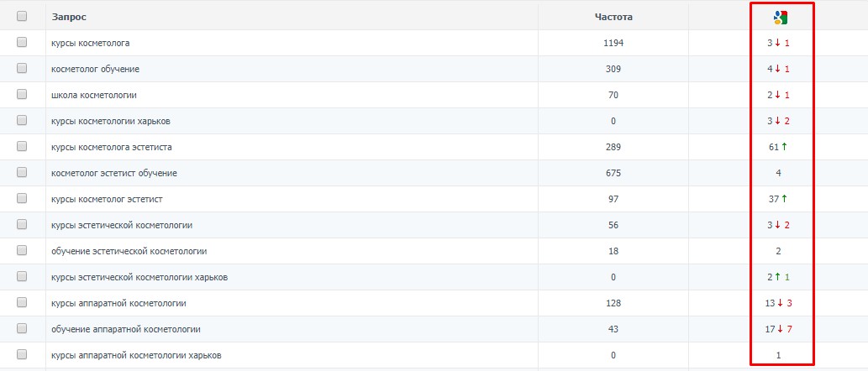This screenshot has width=868, height=371.
Task: Sort by the Частота column header
Action: point(613,17)
